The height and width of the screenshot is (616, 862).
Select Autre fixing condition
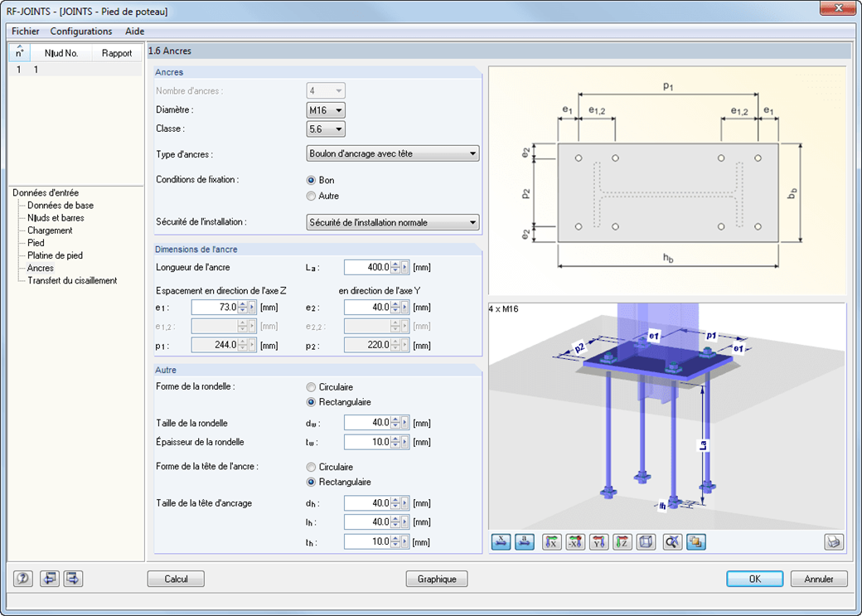[x=311, y=196]
